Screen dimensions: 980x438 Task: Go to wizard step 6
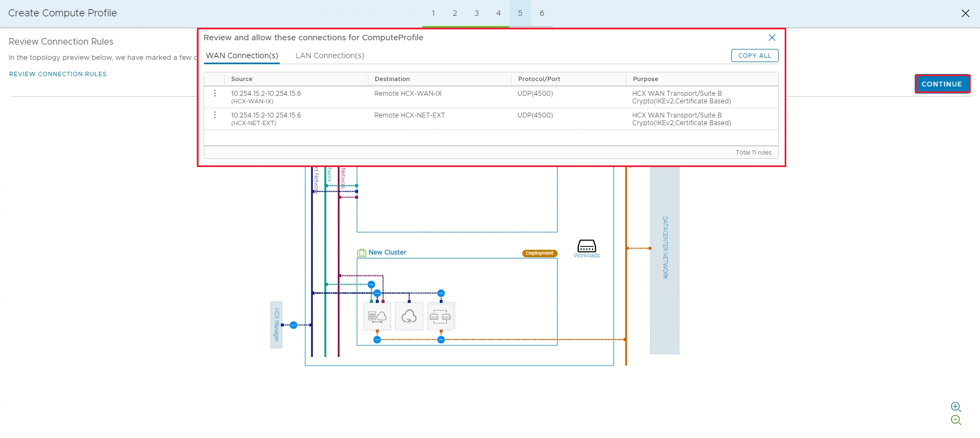click(x=542, y=13)
